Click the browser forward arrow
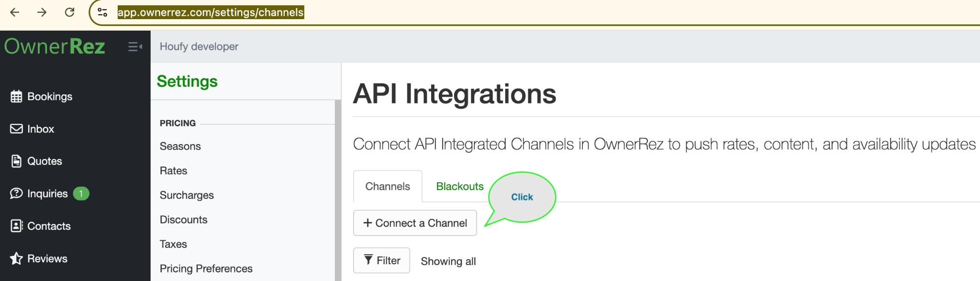The height and width of the screenshot is (281, 980). (x=42, y=12)
